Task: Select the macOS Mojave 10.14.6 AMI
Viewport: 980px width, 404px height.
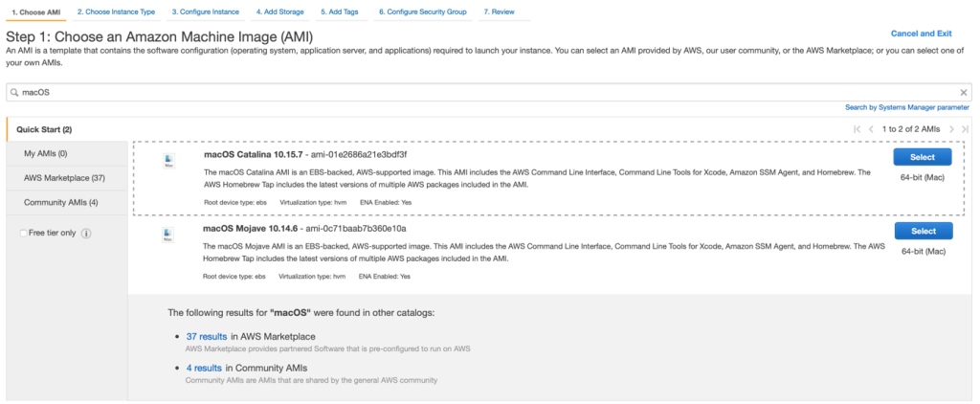Action: point(923,231)
